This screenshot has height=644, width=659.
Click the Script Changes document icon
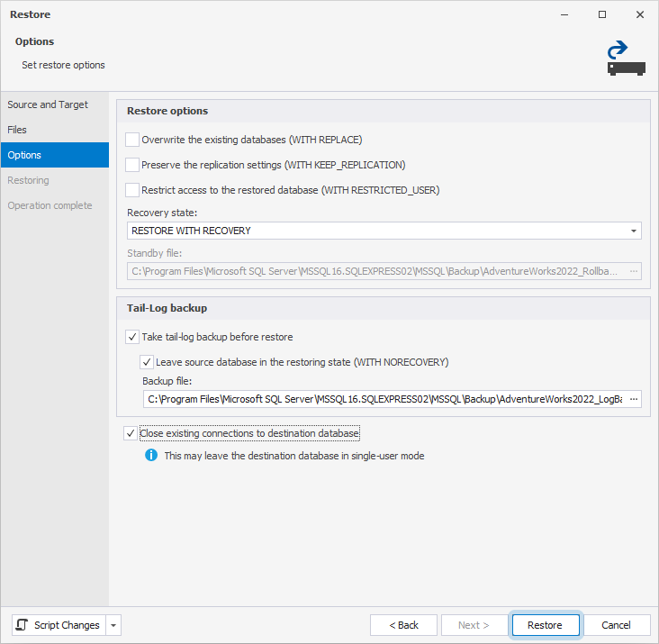point(22,625)
